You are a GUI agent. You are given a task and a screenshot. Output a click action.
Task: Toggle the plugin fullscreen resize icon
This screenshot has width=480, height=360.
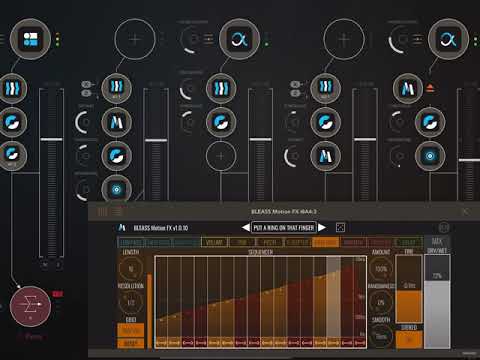[340, 227]
